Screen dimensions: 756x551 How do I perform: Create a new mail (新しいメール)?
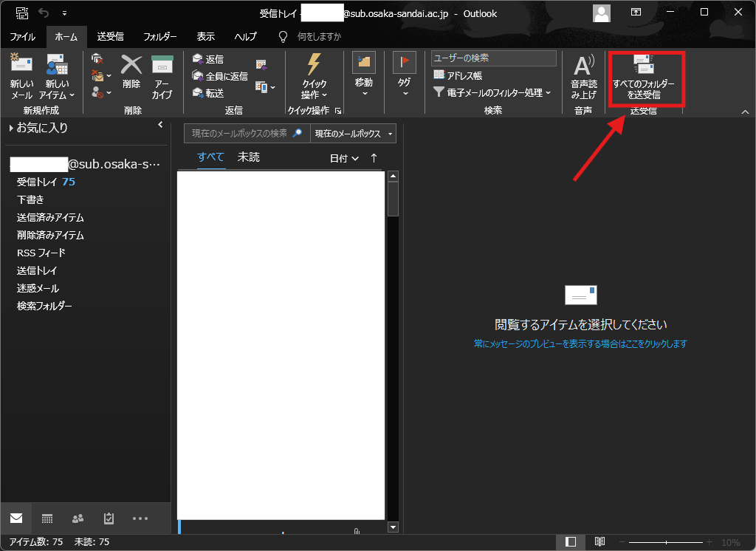21,76
